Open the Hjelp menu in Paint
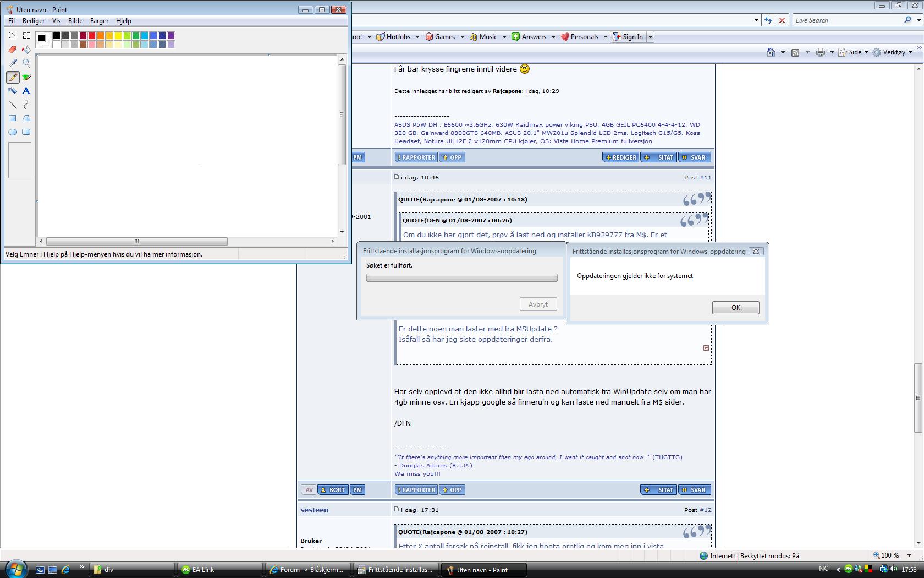 tap(124, 21)
